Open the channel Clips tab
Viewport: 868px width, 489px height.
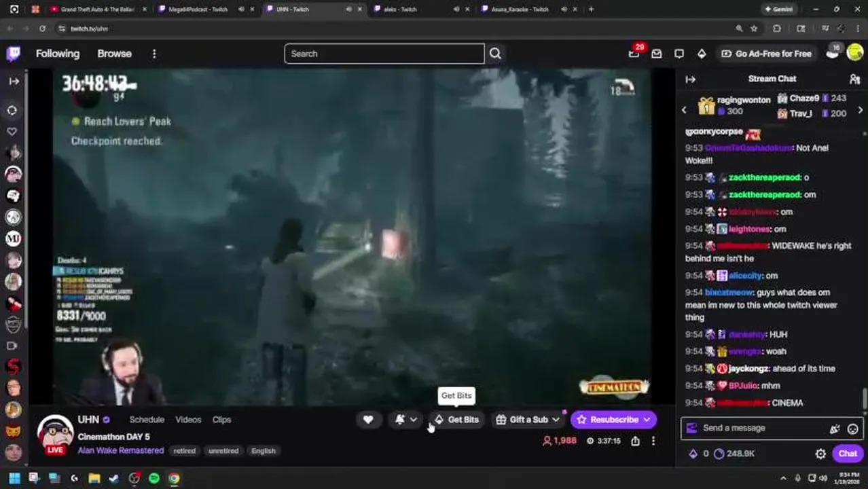(221, 420)
